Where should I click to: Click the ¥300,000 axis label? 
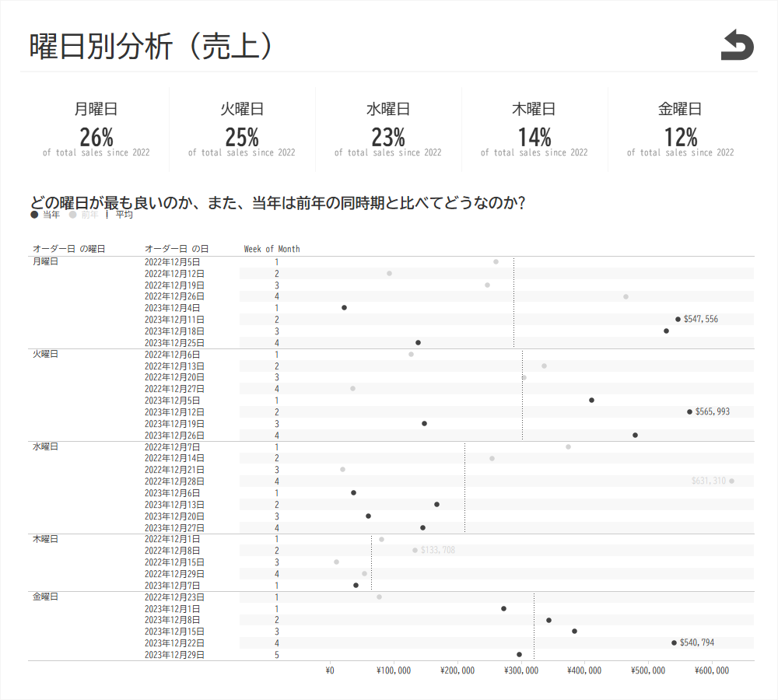pyautogui.click(x=521, y=670)
